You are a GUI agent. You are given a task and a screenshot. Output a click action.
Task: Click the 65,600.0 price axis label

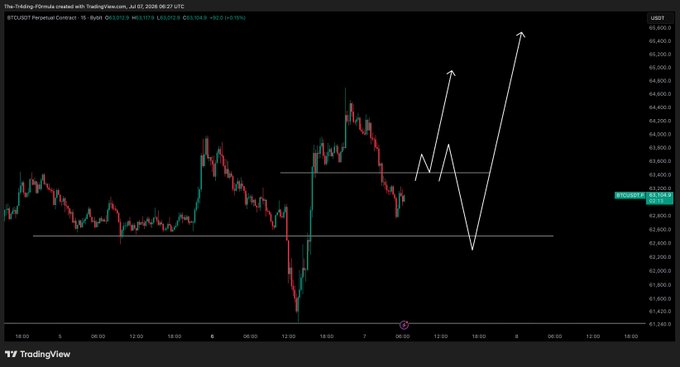(660, 28)
